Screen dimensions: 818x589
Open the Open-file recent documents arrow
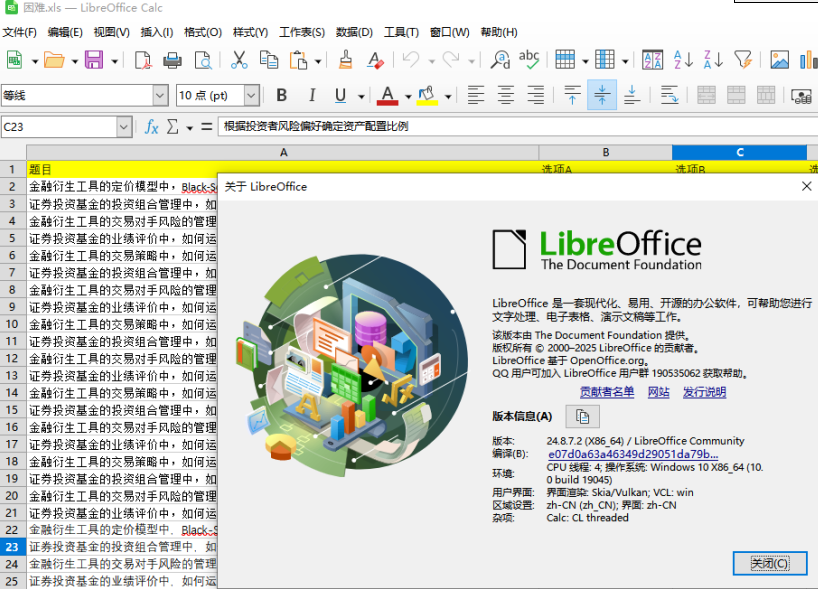75,62
